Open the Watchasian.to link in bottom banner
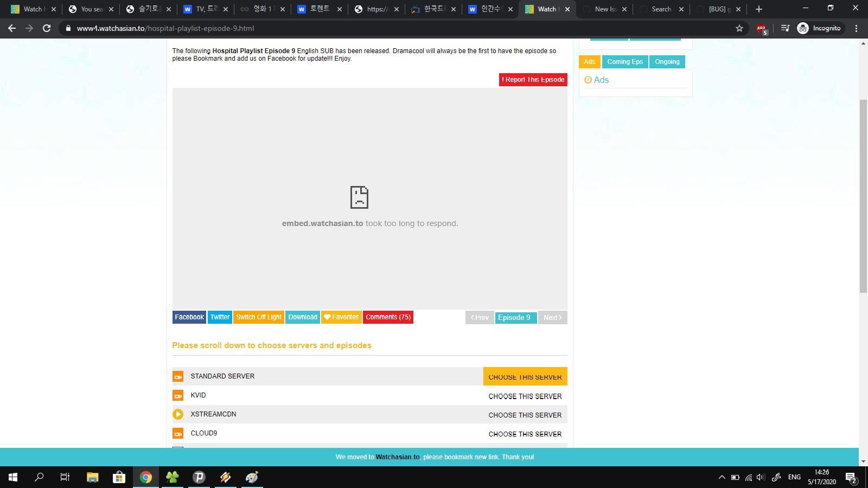The image size is (868, 488). tap(398, 457)
